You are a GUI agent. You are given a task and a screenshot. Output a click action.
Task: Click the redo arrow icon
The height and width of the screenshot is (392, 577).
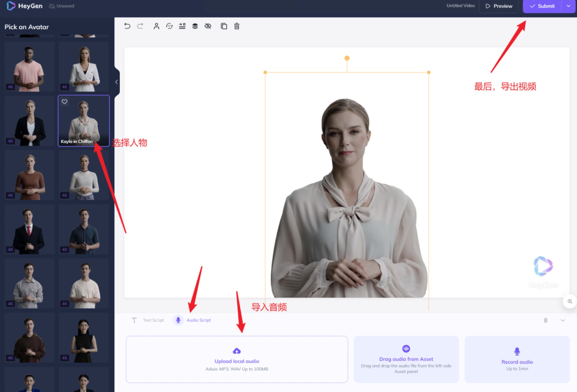pos(140,26)
